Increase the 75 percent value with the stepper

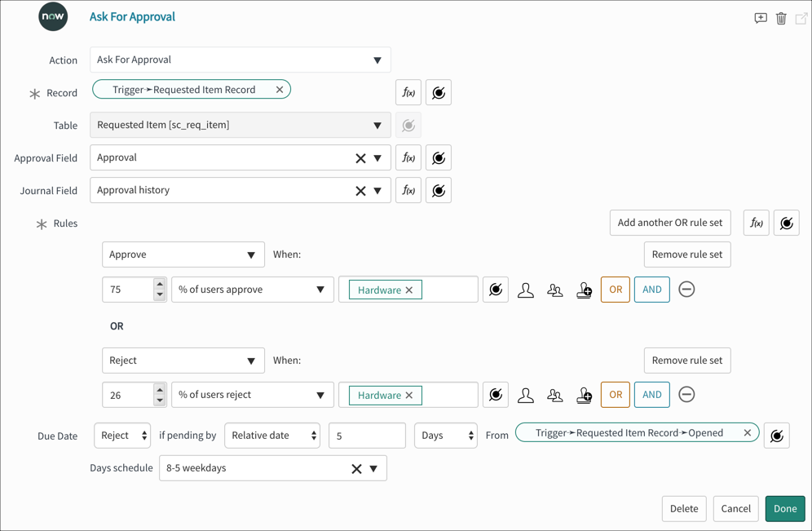160,285
